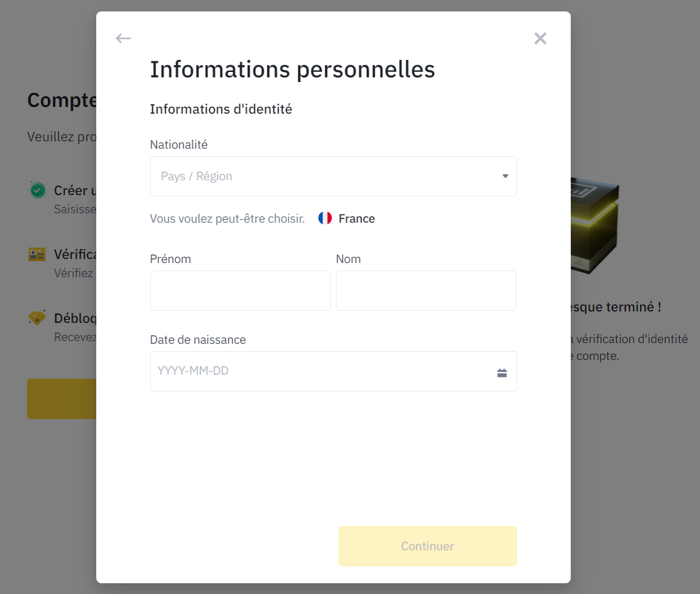Click the Date de naissance field
The width and height of the screenshot is (700, 594).
(x=333, y=371)
